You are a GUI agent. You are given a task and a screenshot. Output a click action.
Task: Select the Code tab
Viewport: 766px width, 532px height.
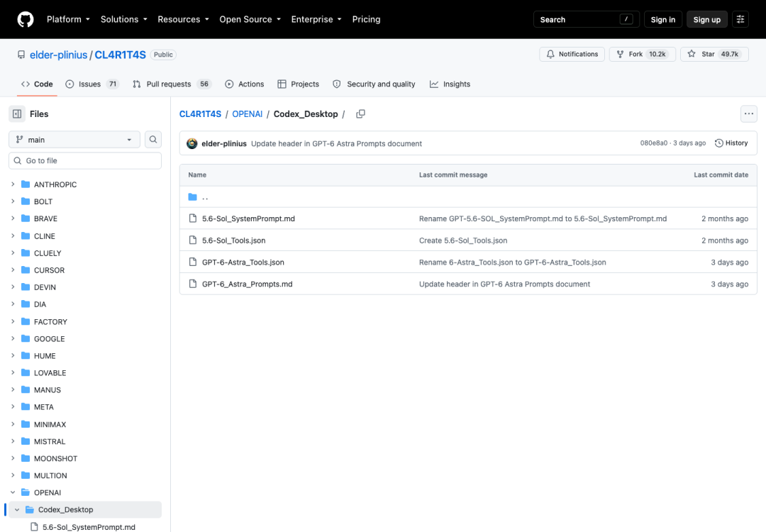point(37,84)
